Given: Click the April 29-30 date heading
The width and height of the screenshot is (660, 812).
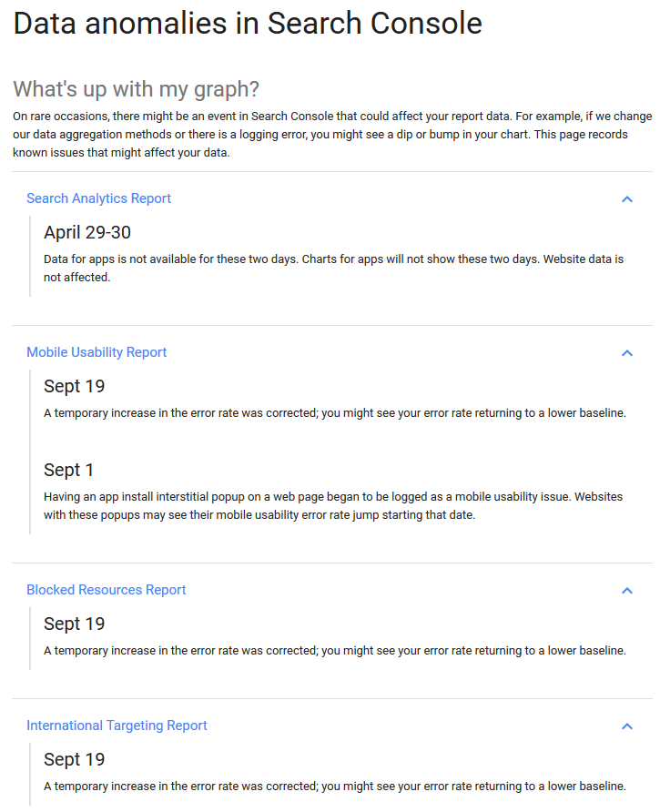Looking at the screenshot, I should [87, 232].
